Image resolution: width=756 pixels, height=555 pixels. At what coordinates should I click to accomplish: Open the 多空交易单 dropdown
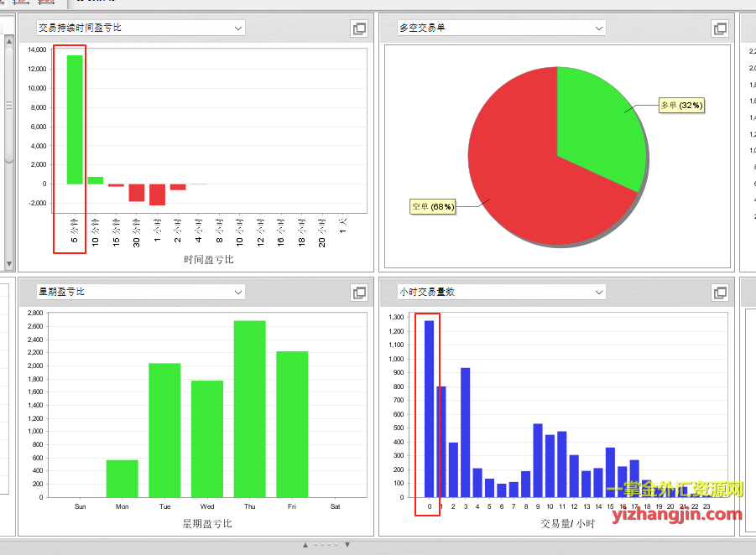coord(598,29)
